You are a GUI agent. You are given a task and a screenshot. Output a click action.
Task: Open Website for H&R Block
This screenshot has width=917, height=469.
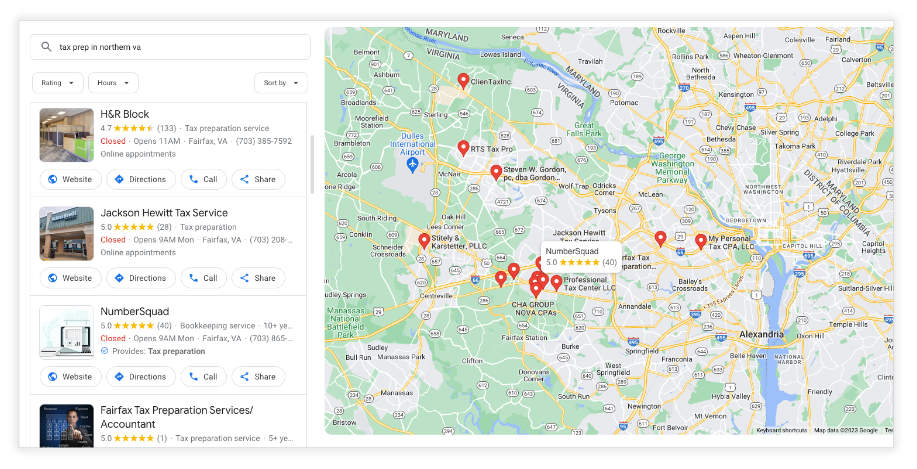click(x=70, y=180)
